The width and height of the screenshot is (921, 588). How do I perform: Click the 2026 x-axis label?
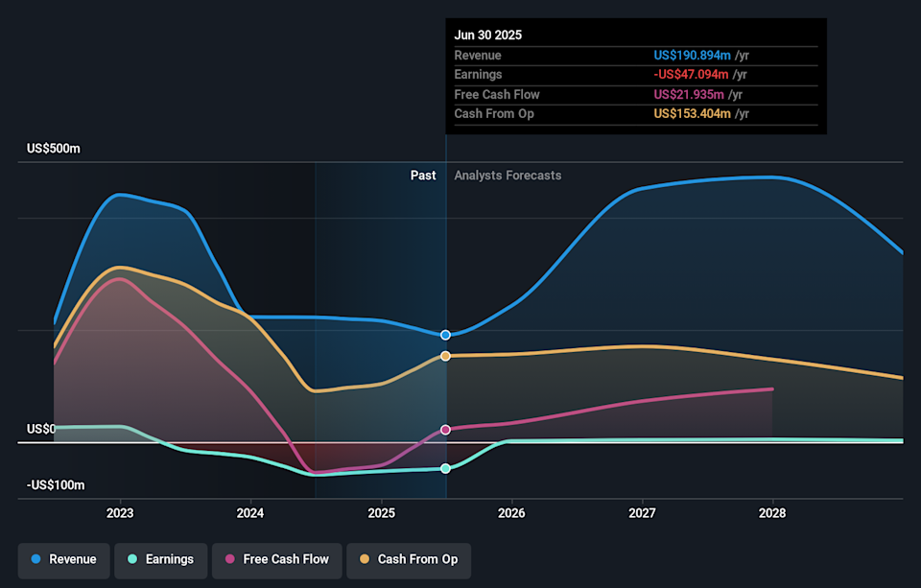tap(511, 513)
